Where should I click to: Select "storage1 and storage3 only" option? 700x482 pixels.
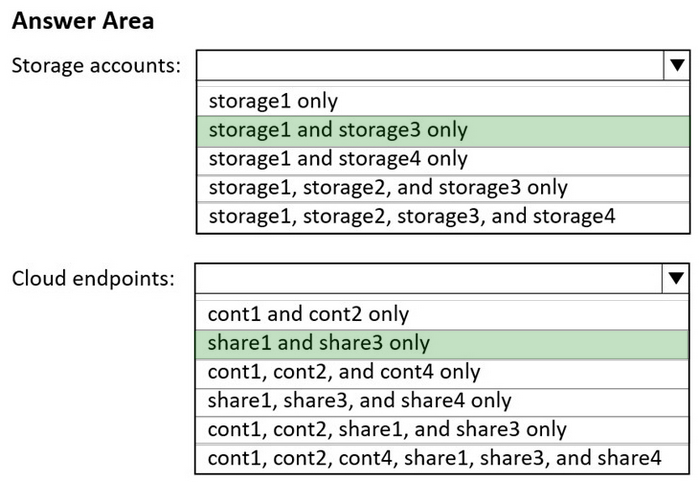(443, 131)
